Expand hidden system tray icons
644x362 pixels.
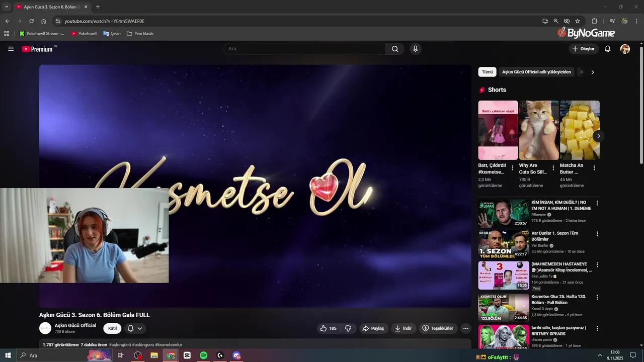(x=600, y=355)
